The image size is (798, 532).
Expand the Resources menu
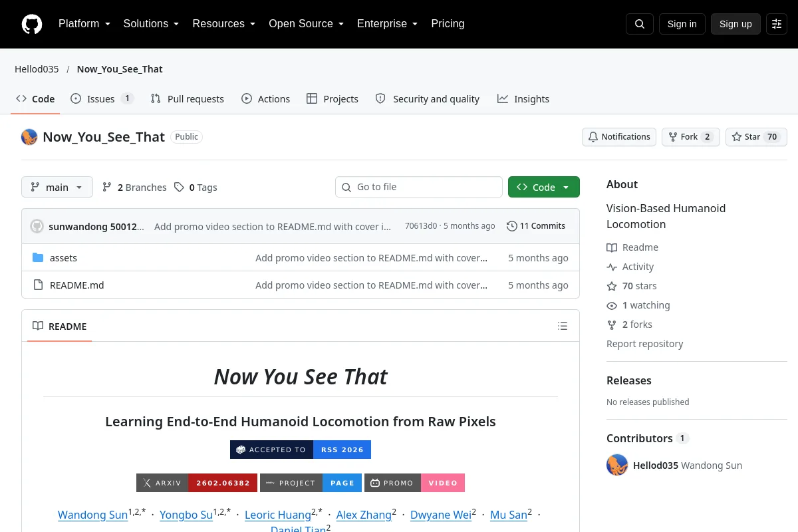pos(224,24)
